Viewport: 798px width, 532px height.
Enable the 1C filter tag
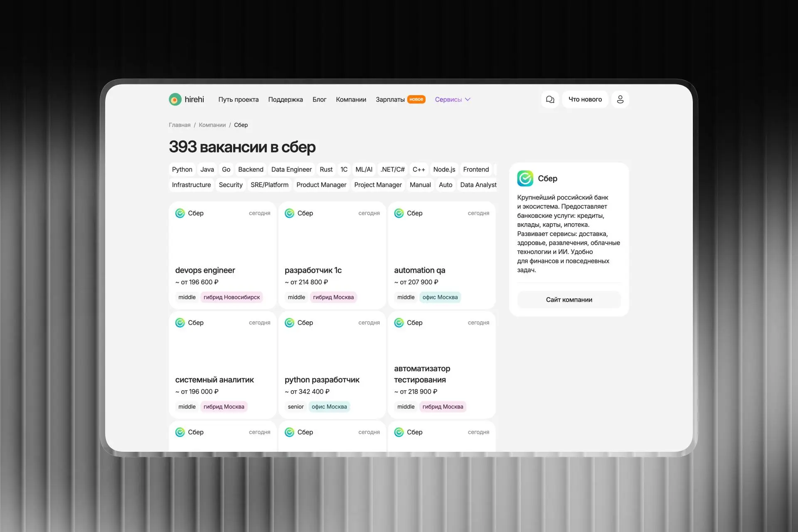point(344,170)
